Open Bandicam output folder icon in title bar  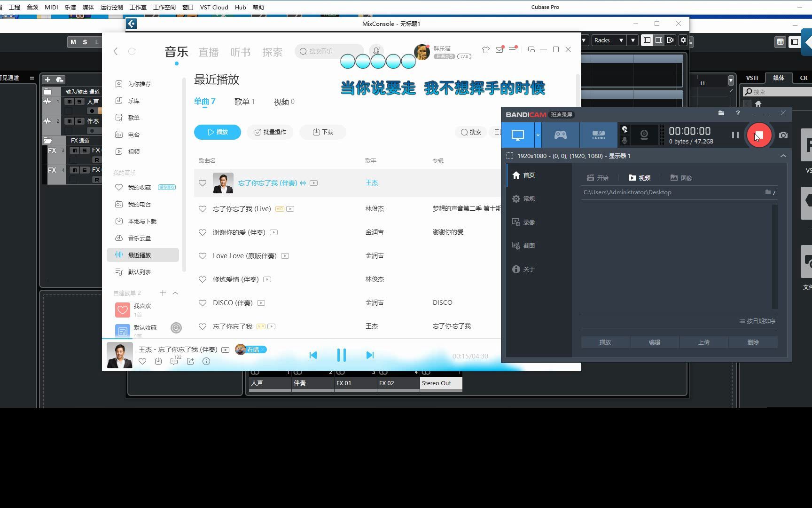pyautogui.click(x=721, y=113)
